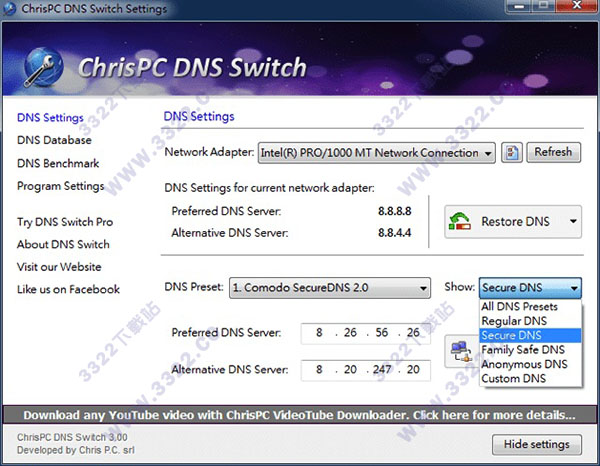Open DNS Database section
Screen dimensions: 600x466
pyautogui.click(x=54, y=140)
